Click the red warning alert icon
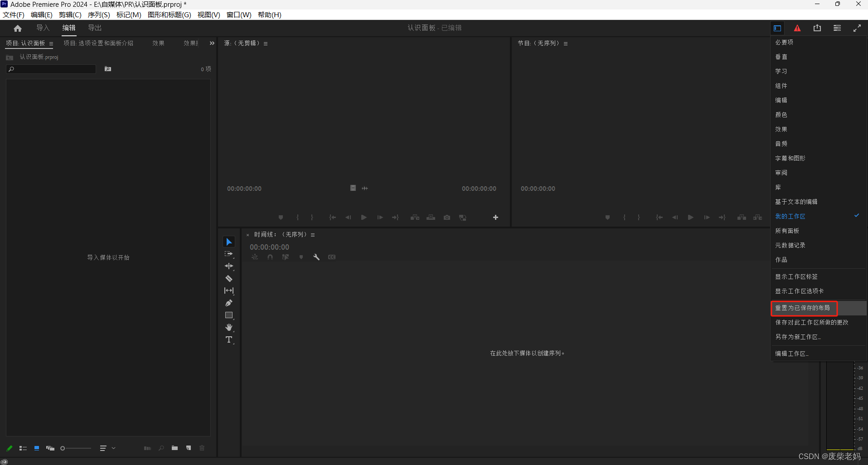Image resolution: width=868 pixels, height=465 pixels. [797, 28]
